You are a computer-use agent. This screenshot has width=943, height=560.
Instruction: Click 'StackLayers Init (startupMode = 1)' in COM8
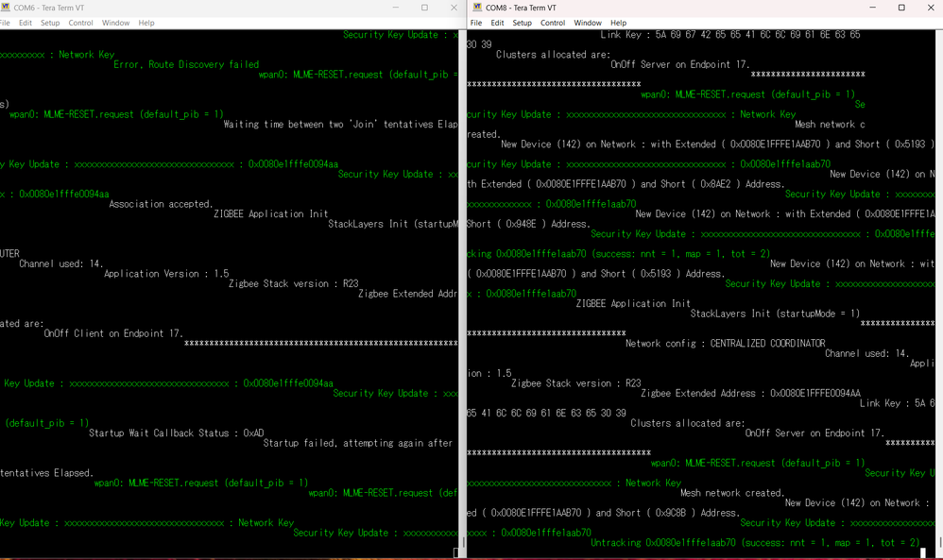point(775,313)
